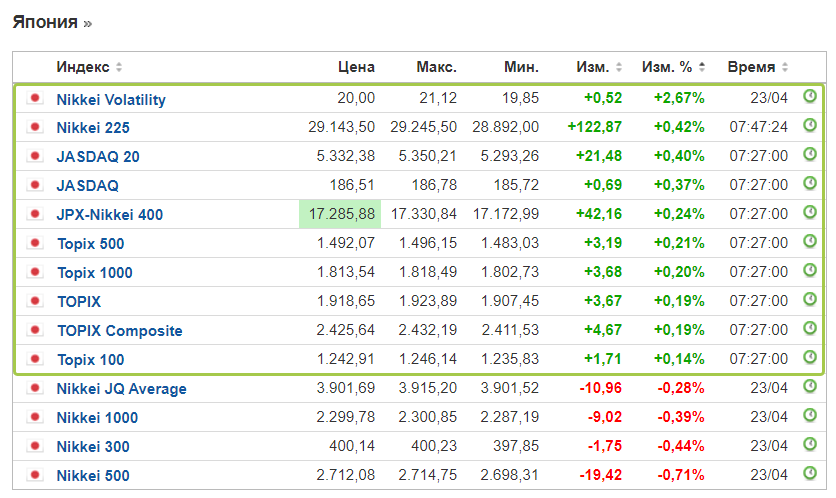Viewport: 836px width, 498px height.
Task: Click JASDAQ 20 max value 5.350,21
Action: point(428,156)
